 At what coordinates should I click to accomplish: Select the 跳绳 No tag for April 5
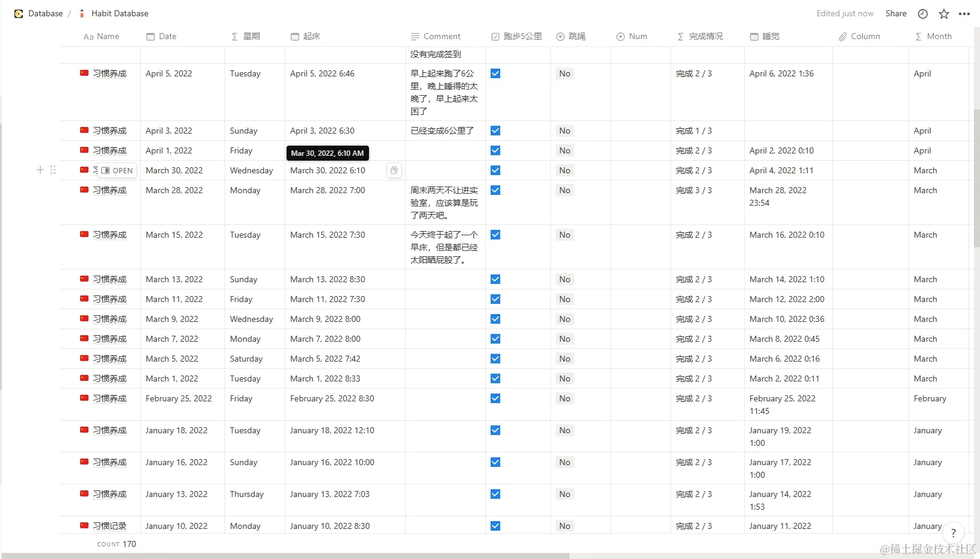pyautogui.click(x=565, y=73)
